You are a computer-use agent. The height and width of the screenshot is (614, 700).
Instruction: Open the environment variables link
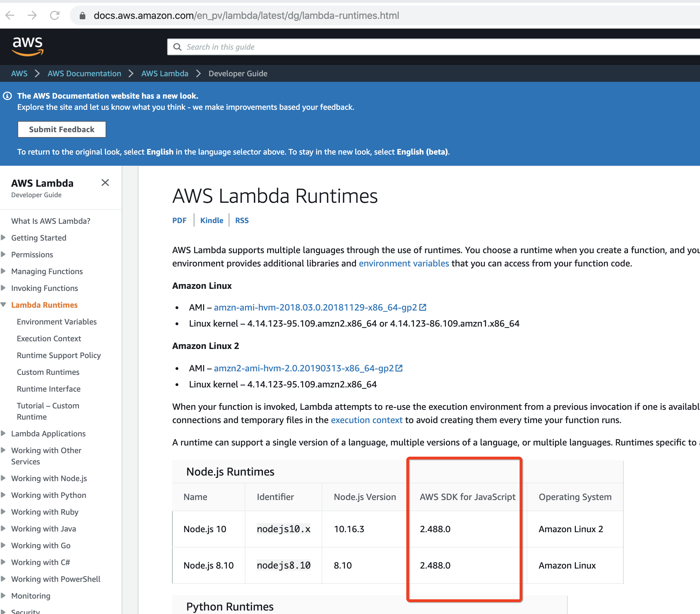[403, 263]
